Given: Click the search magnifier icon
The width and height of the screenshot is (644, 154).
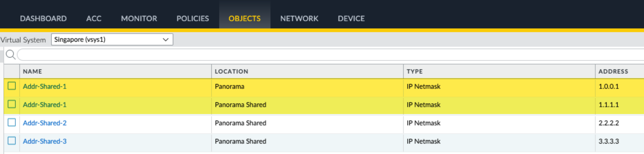Looking at the screenshot, I should 11,55.
